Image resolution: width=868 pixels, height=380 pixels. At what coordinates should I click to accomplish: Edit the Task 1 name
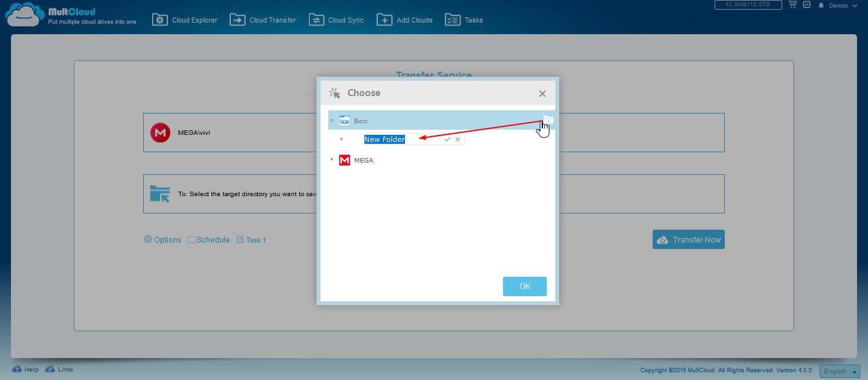[x=252, y=240]
